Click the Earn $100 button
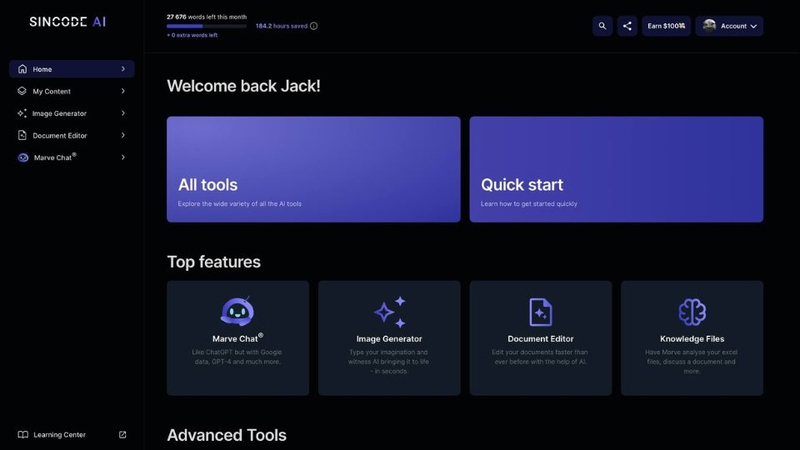 [x=666, y=26]
